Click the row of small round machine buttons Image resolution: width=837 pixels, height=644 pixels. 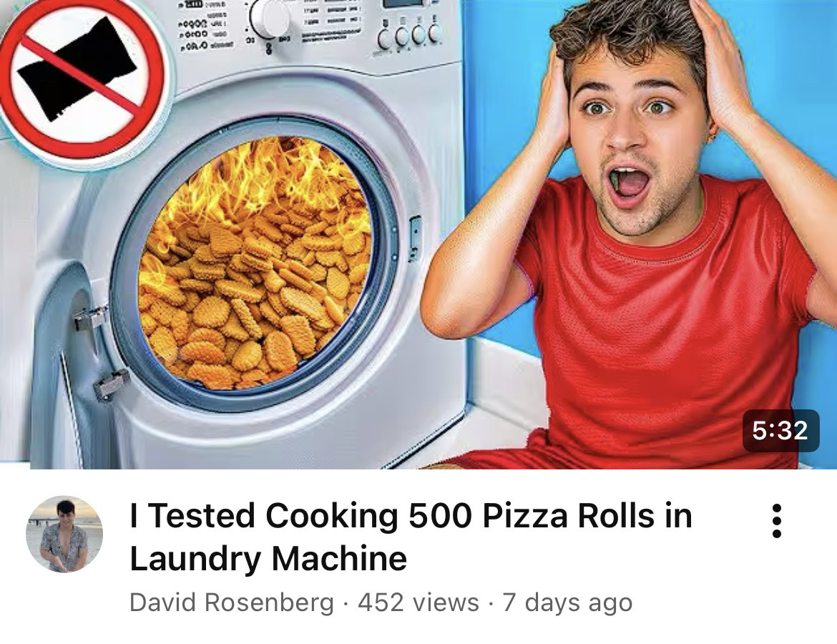[409, 35]
